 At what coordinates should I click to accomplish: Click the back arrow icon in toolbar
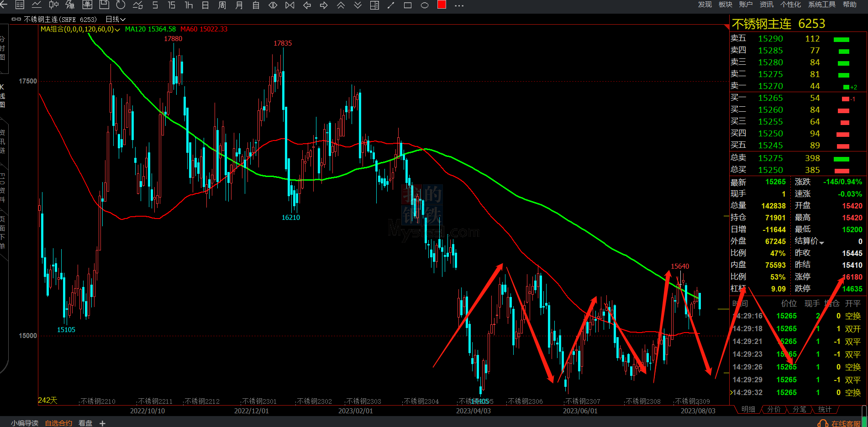tap(4, 5)
